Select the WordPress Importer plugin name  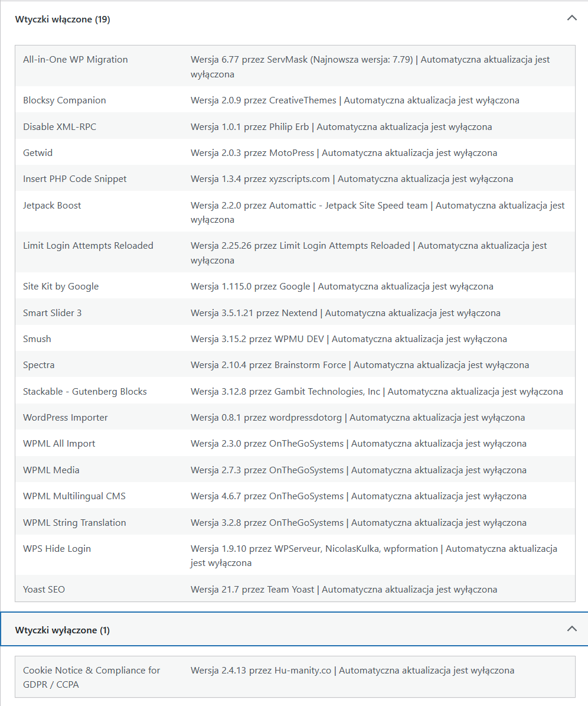point(65,418)
